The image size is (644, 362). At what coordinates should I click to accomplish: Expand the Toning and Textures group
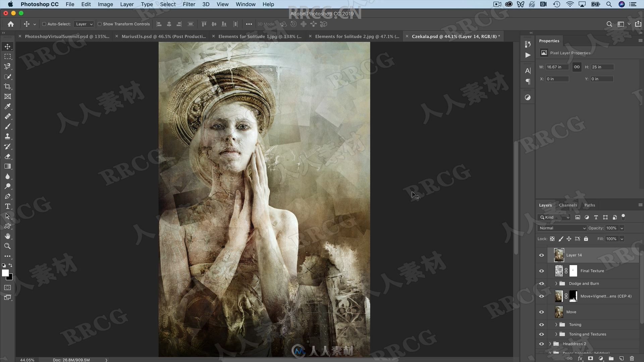coord(556,334)
